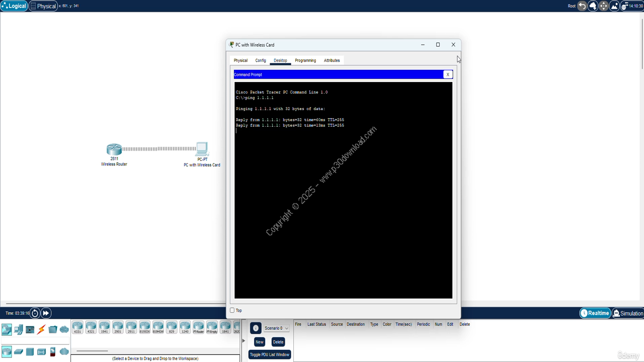Click the Fire column header
The width and height of the screenshot is (644, 362).
pyautogui.click(x=298, y=324)
